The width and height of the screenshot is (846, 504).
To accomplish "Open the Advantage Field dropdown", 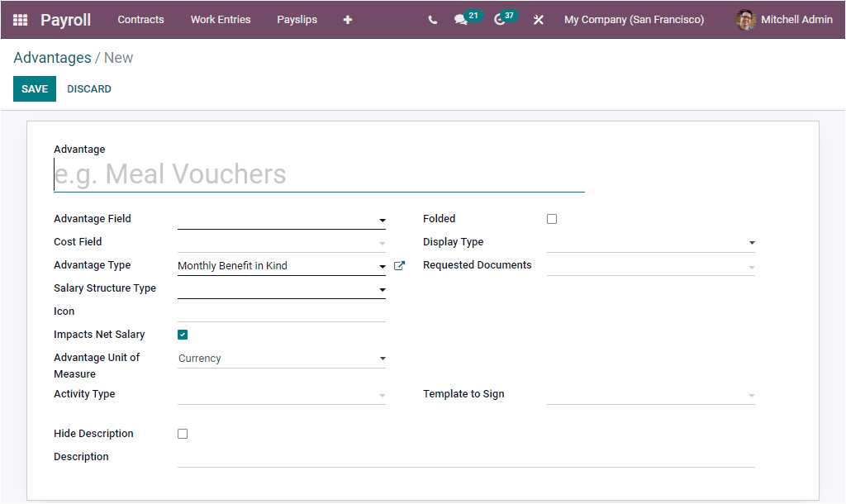I will (x=381, y=220).
